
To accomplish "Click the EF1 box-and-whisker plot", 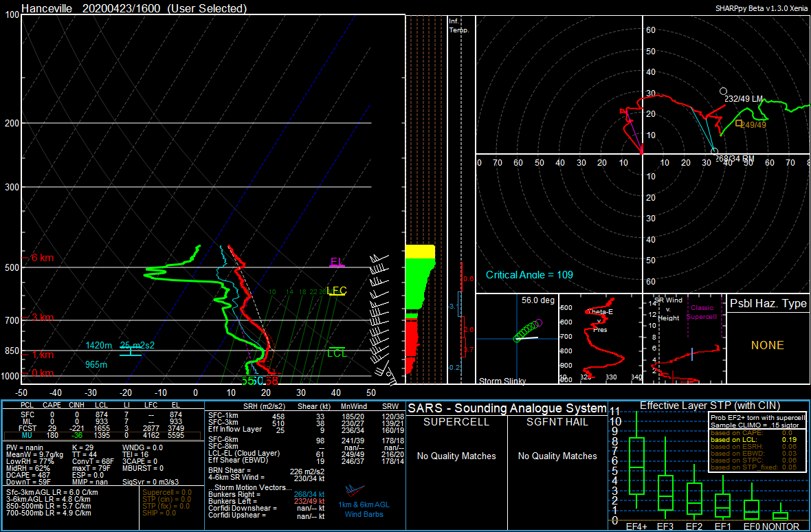I will 722,498.
